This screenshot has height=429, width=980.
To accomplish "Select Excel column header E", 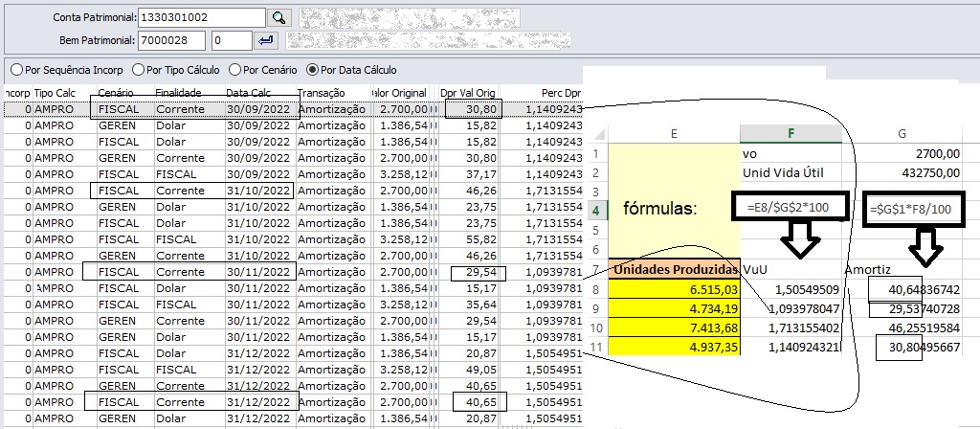I will point(674,133).
